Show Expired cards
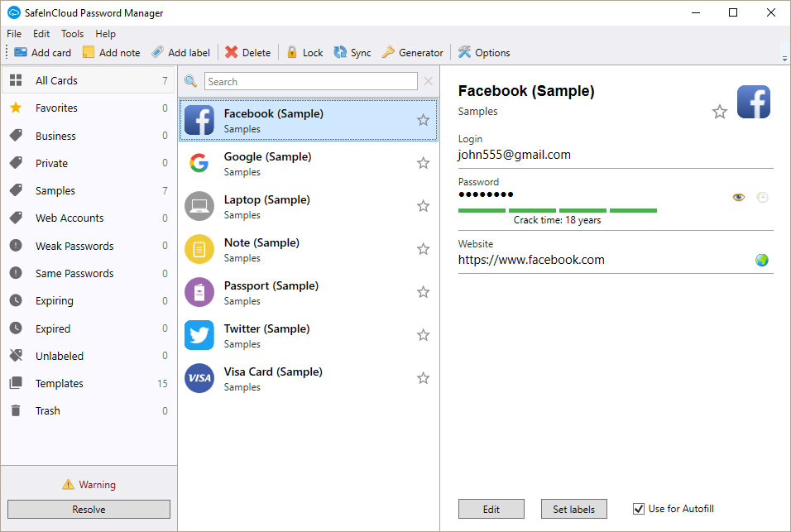The width and height of the screenshot is (791, 532). click(89, 328)
